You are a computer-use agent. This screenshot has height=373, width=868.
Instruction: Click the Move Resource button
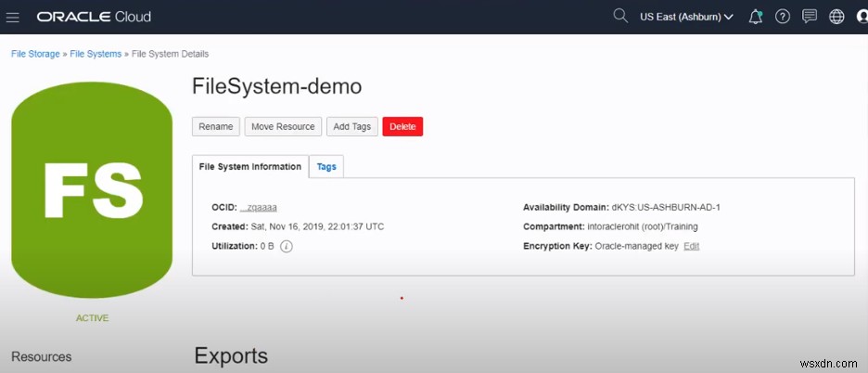coord(283,126)
